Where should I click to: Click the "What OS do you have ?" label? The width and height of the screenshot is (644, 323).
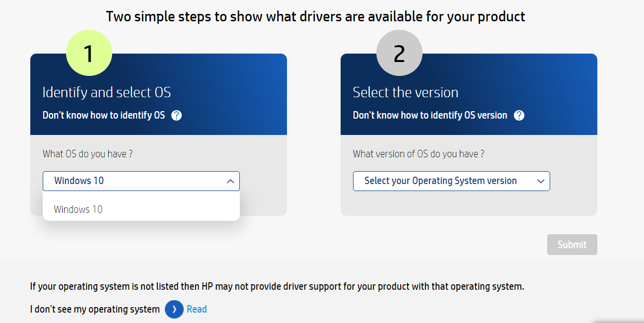point(87,154)
